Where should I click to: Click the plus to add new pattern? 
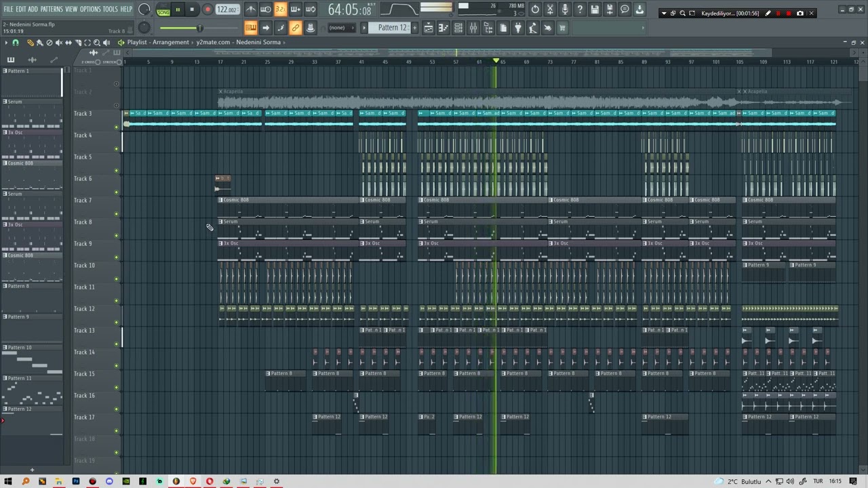(x=414, y=28)
